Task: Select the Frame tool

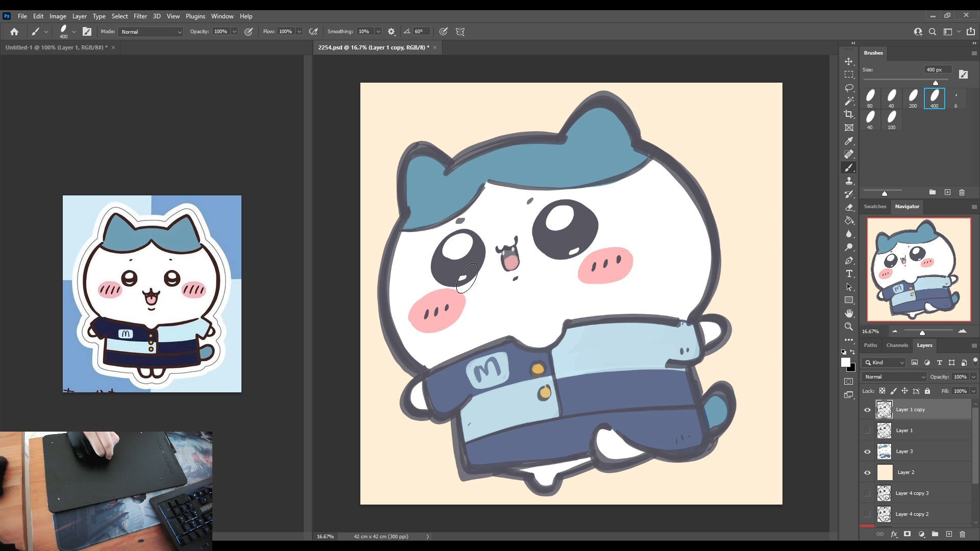Action: [849, 128]
